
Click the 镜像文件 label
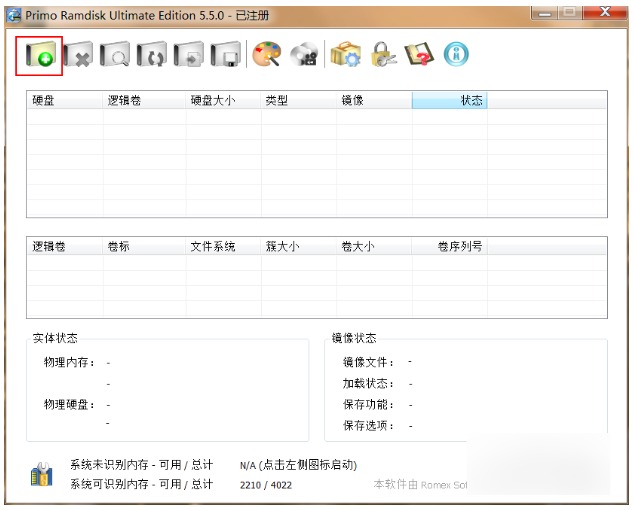coord(368,362)
